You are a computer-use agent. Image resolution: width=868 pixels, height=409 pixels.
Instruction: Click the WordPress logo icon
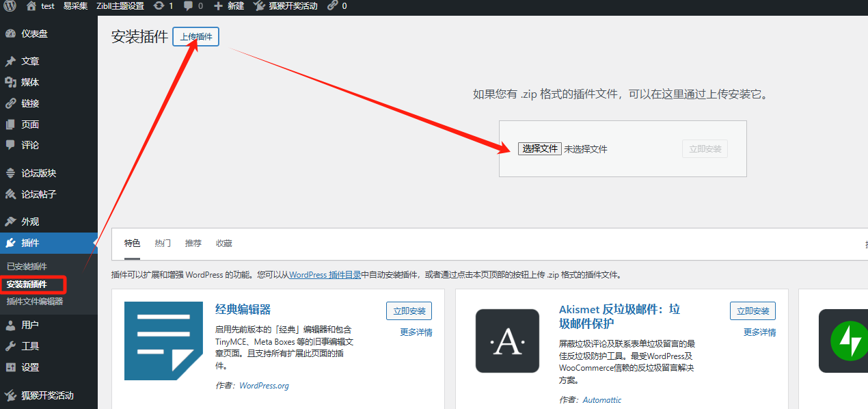coord(10,6)
